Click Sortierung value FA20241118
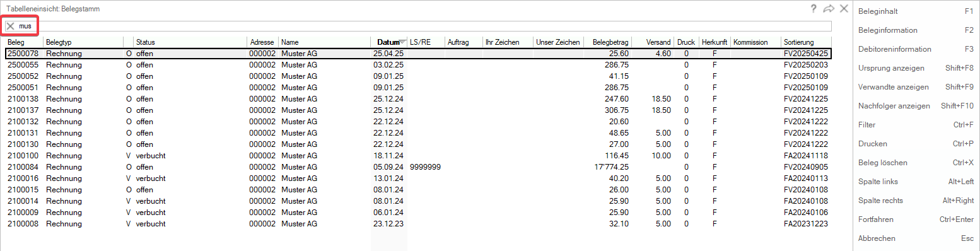Image resolution: width=980 pixels, height=251 pixels. click(805, 156)
